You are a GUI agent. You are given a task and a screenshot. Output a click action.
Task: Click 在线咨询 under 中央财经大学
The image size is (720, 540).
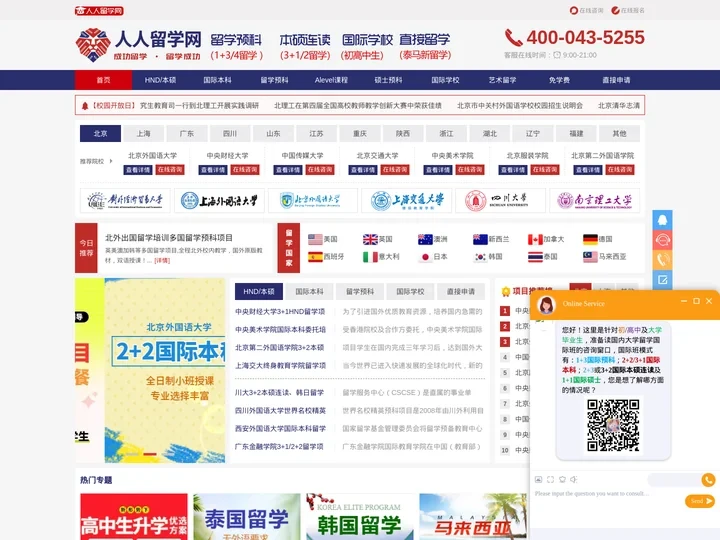pyautogui.click(x=245, y=170)
